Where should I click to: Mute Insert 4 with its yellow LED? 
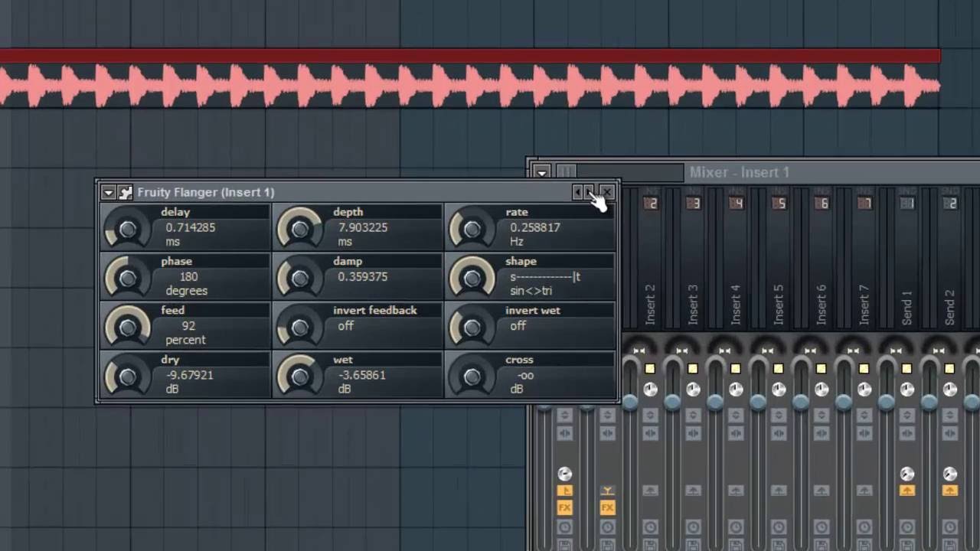pyautogui.click(x=736, y=369)
